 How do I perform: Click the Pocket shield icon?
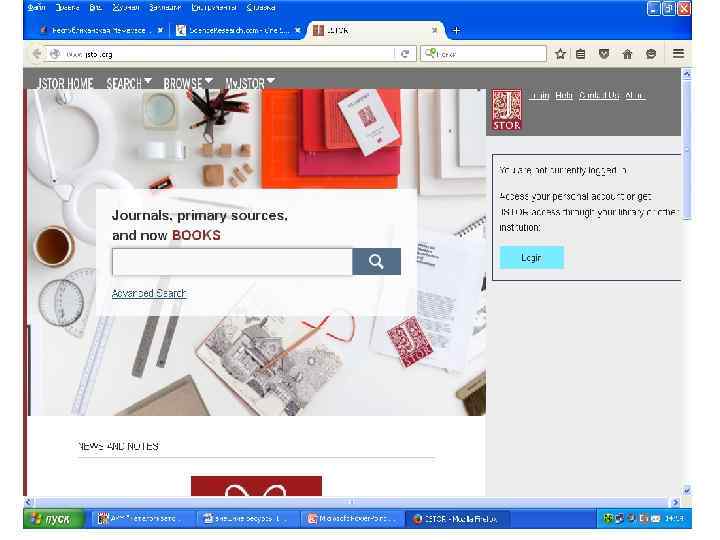click(604, 54)
